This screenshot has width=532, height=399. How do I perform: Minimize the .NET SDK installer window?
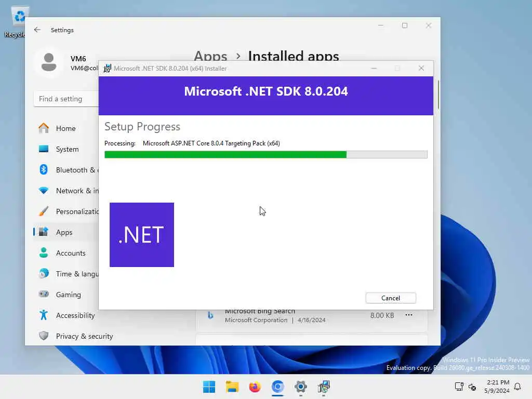(x=374, y=68)
